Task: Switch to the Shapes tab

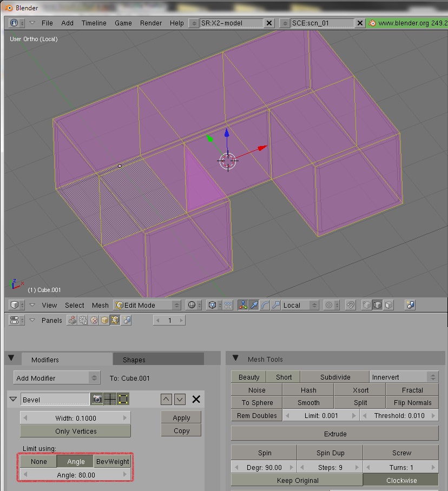Action: point(134,360)
